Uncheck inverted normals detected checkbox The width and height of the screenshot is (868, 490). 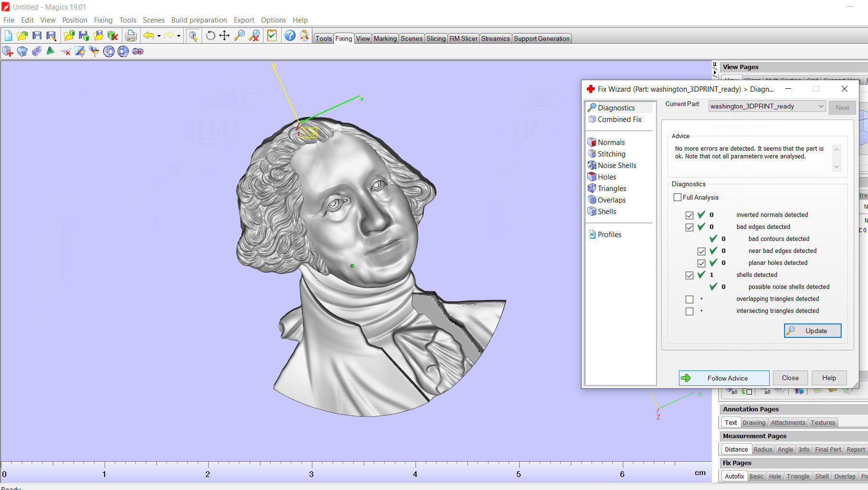point(690,215)
